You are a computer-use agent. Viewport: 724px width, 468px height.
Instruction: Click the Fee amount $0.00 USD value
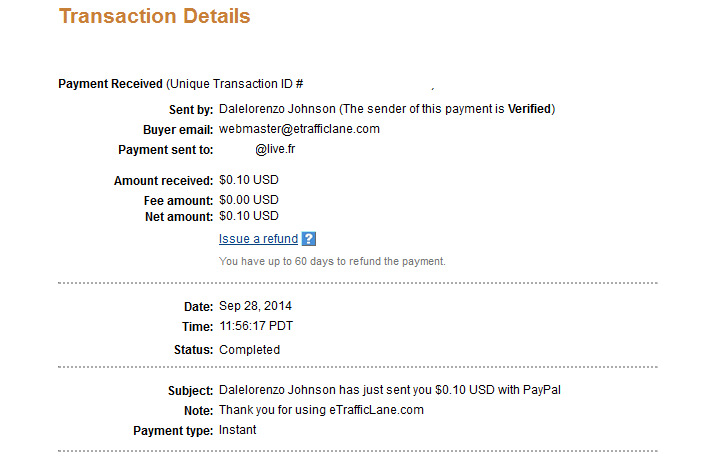[249, 200]
